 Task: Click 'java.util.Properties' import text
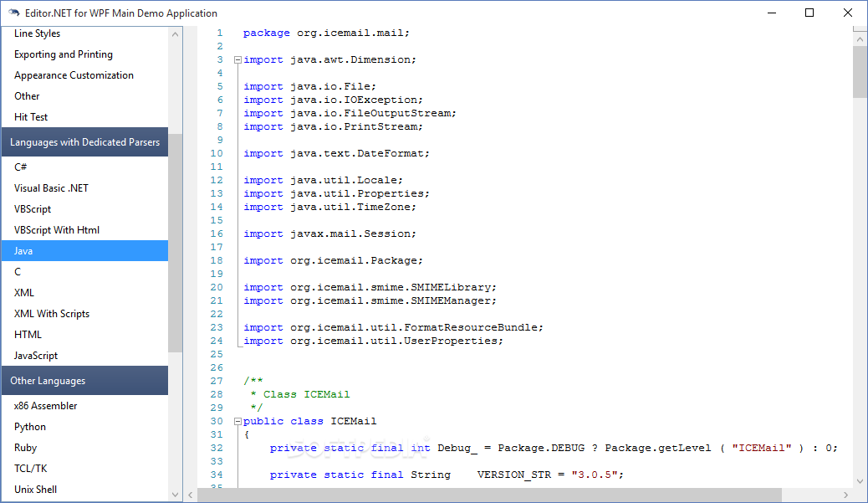(x=358, y=193)
